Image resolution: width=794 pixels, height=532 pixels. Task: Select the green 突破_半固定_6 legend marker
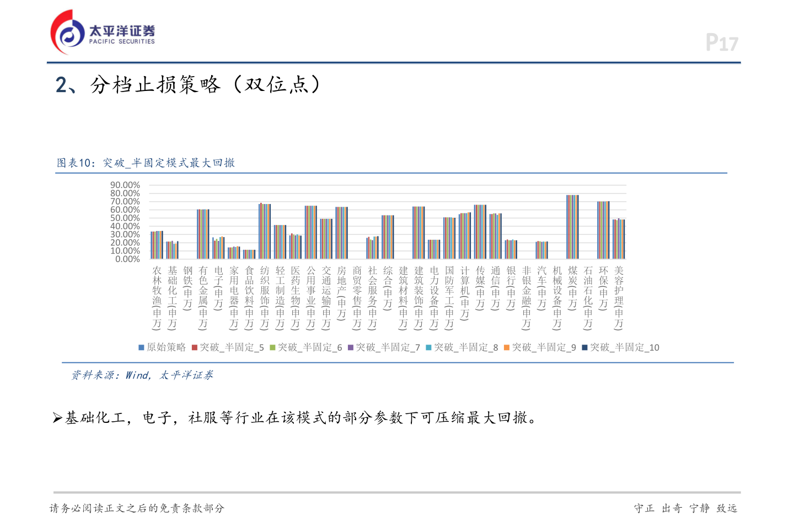click(x=272, y=347)
